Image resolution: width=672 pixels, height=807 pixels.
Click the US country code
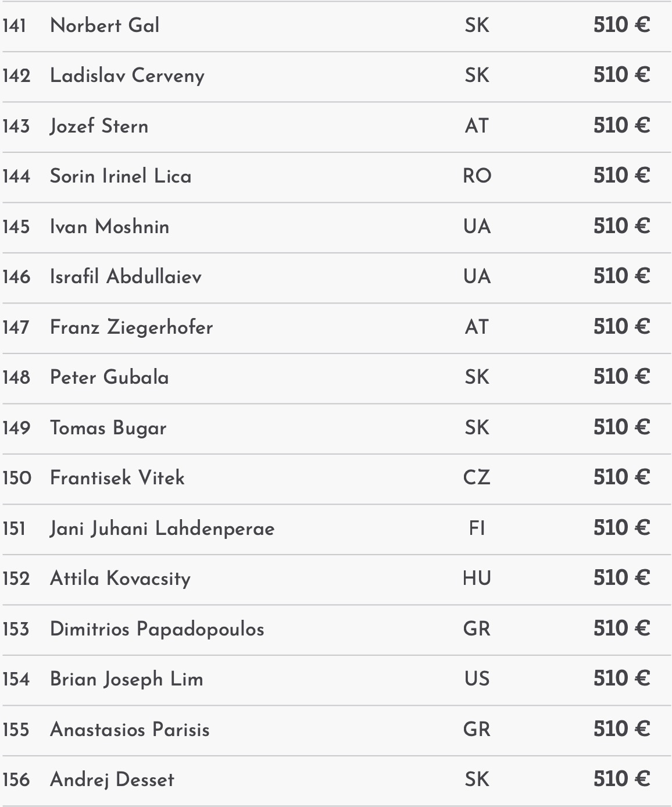point(477,679)
